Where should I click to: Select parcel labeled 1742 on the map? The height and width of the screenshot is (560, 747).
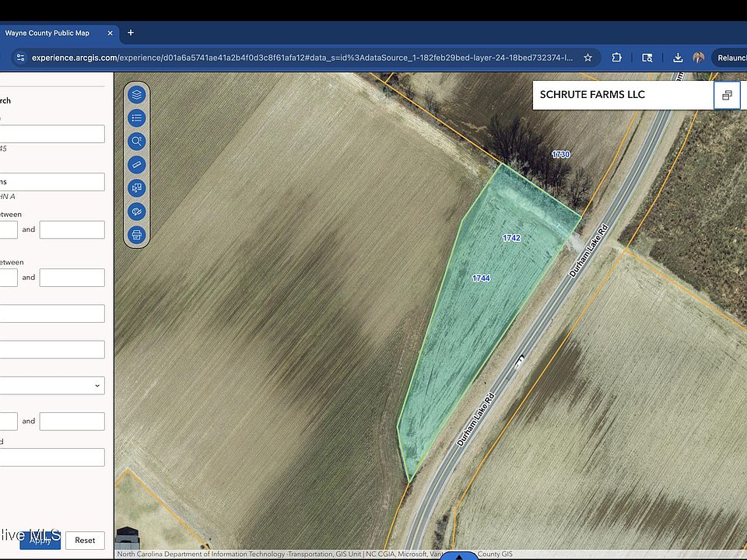point(511,238)
